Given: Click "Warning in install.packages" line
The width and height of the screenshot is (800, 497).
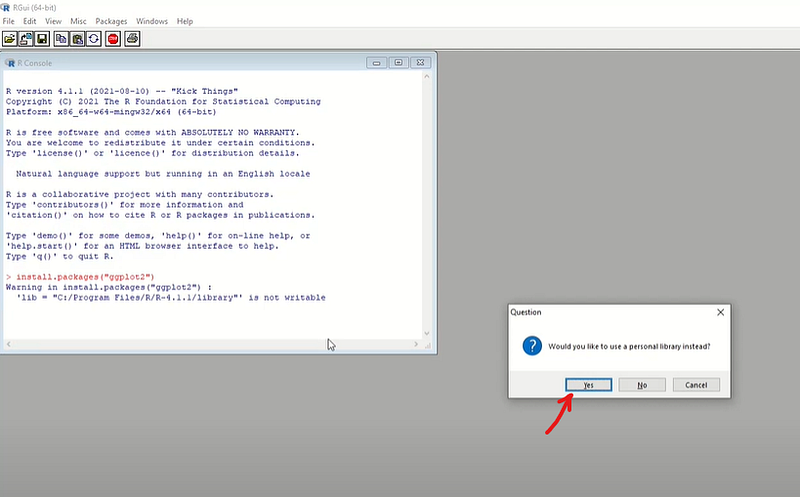Looking at the screenshot, I should pos(109,287).
